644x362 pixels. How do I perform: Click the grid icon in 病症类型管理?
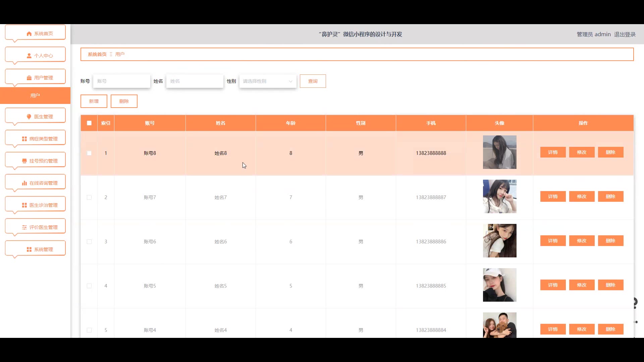point(24,139)
